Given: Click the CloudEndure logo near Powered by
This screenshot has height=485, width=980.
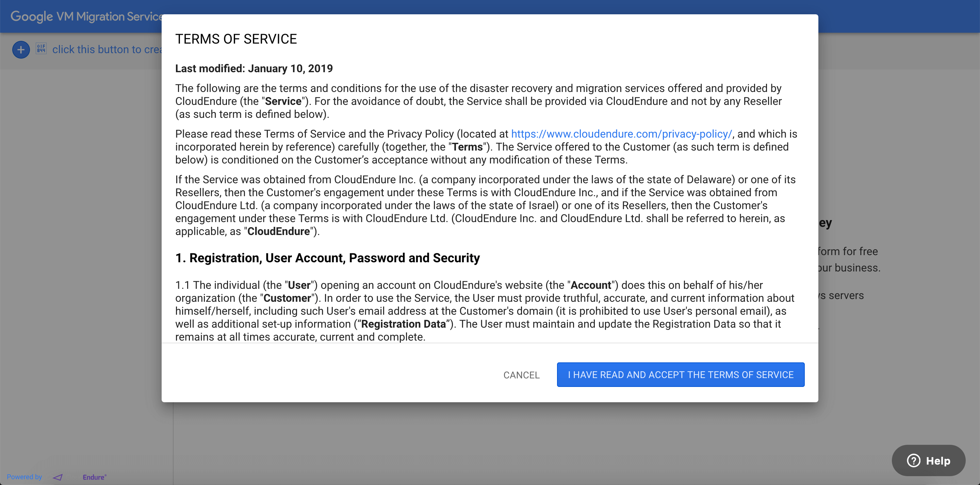Looking at the screenshot, I should pyautogui.click(x=80, y=477).
